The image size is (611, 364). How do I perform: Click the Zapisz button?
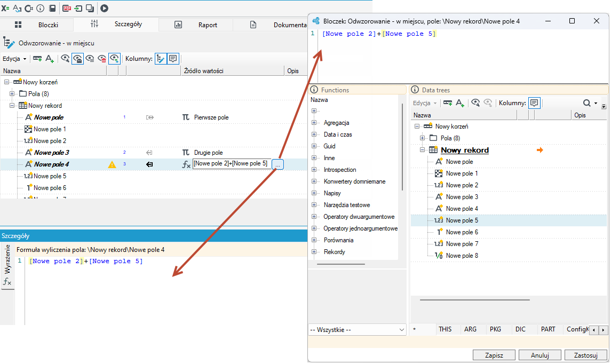[494, 355]
